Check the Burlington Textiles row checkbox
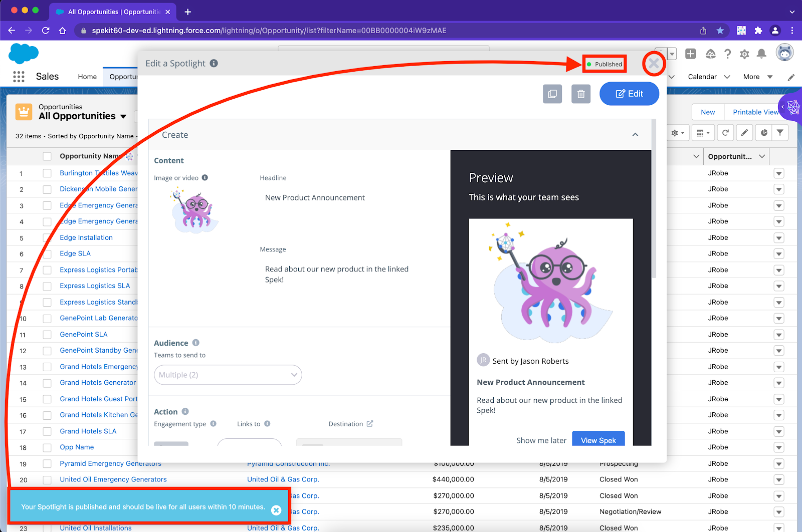Image resolution: width=802 pixels, height=532 pixels. (x=47, y=173)
